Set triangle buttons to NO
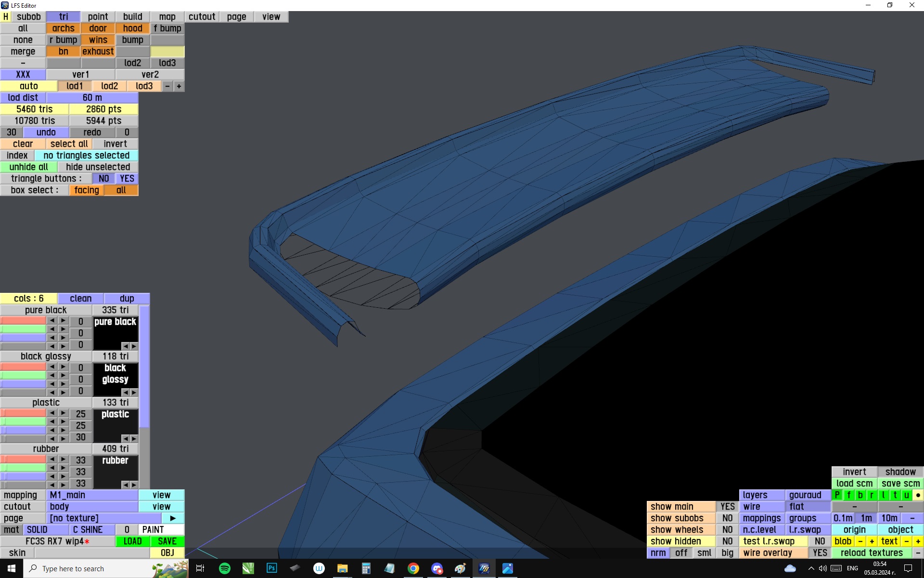Screen dimensions: 924x578 coord(103,179)
